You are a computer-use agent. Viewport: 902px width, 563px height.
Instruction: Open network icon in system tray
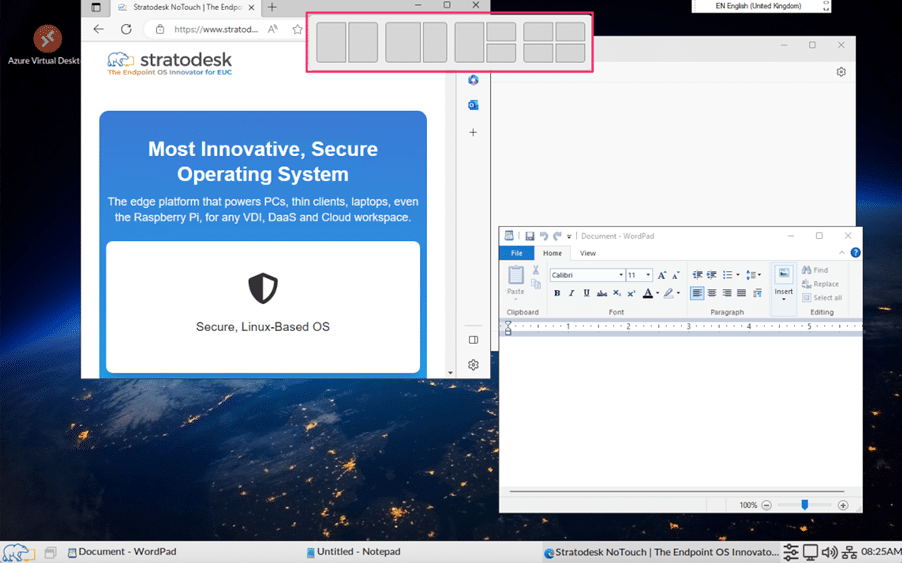click(x=849, y=553)
